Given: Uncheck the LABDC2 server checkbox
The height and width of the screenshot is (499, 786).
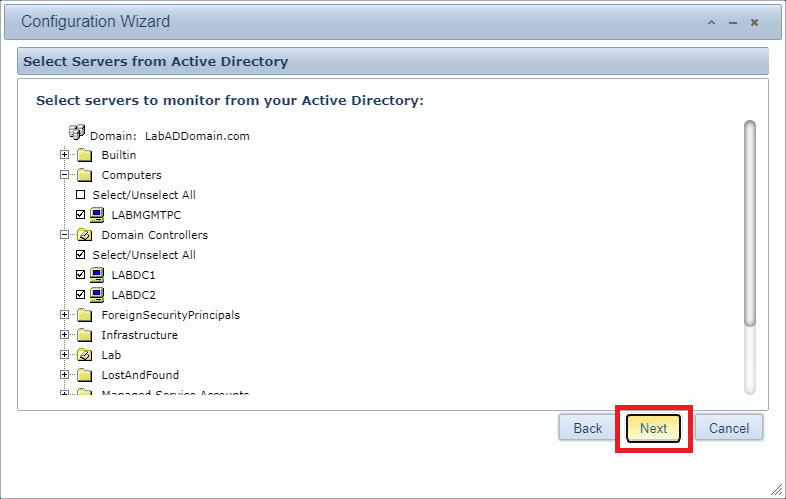Looking at the screenshot, I should click(81, 295).
